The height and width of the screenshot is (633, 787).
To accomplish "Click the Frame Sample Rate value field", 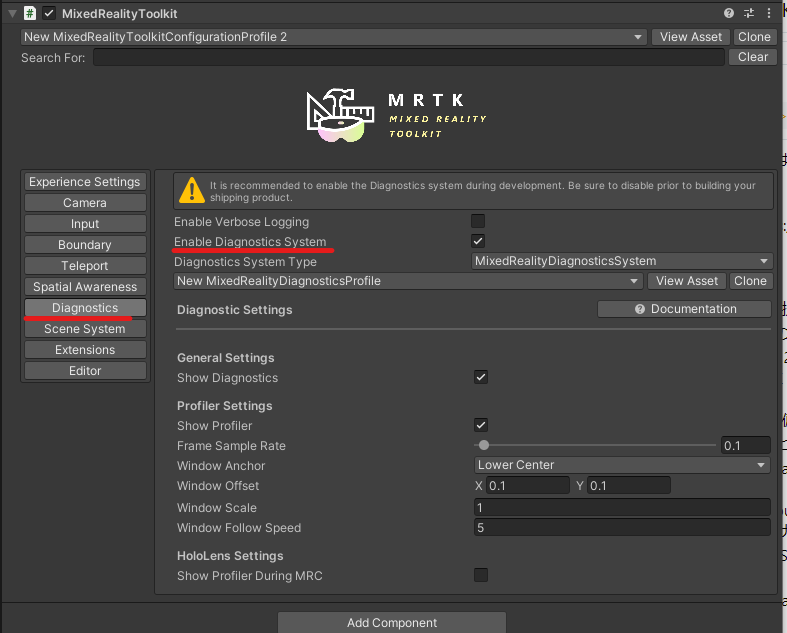I will pos(745,445).
